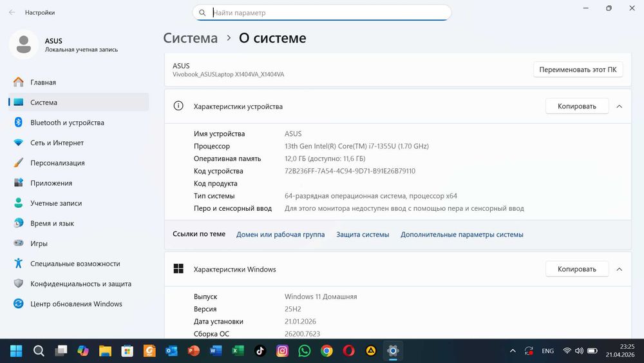Open the Игры section
644x363 pixels.
[78, 243]
